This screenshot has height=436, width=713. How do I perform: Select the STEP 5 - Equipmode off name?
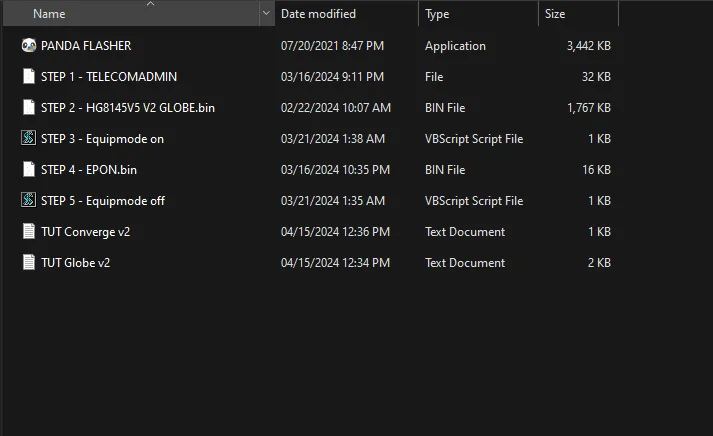pos(103,201)
